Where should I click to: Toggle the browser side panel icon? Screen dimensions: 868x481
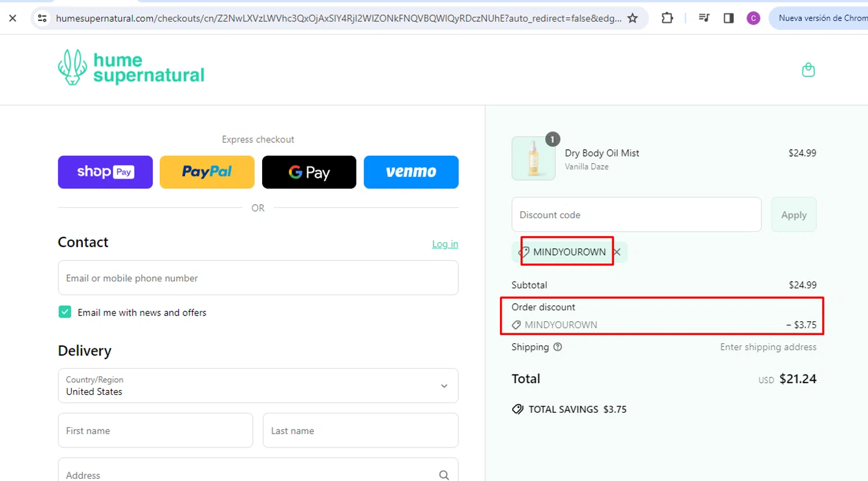click(x=729, y=18)
